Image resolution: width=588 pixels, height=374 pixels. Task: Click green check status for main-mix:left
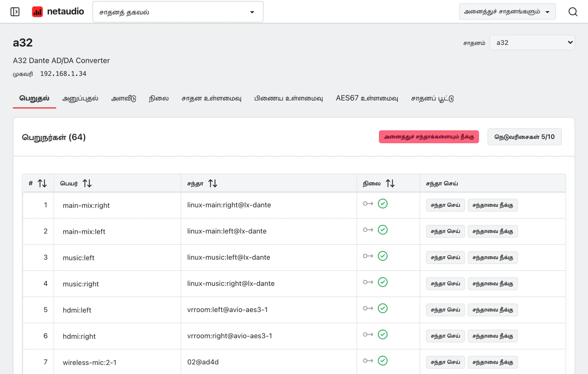pos(382,230)
